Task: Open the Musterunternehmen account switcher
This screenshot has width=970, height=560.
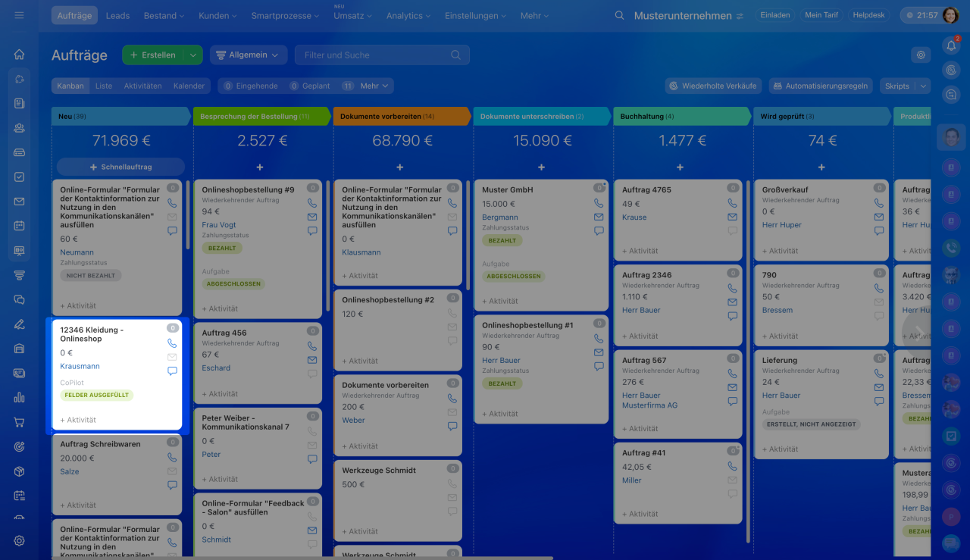Action: [x=689, y=15]
